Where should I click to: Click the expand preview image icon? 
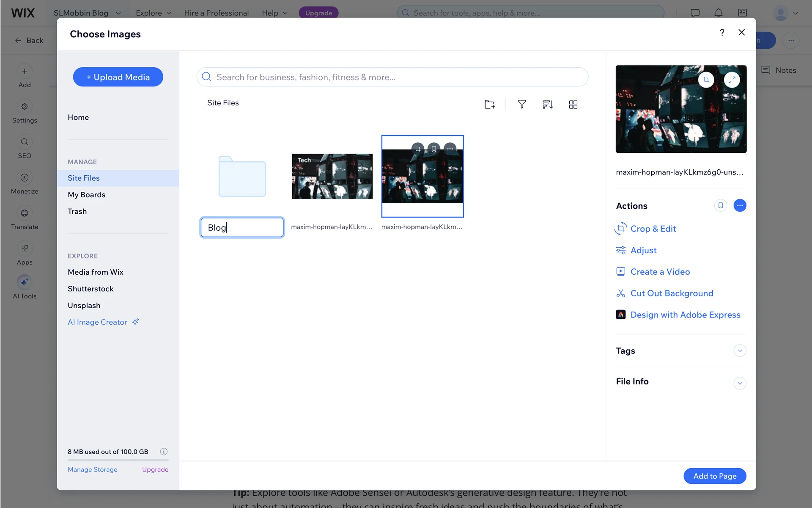(732, 80)
